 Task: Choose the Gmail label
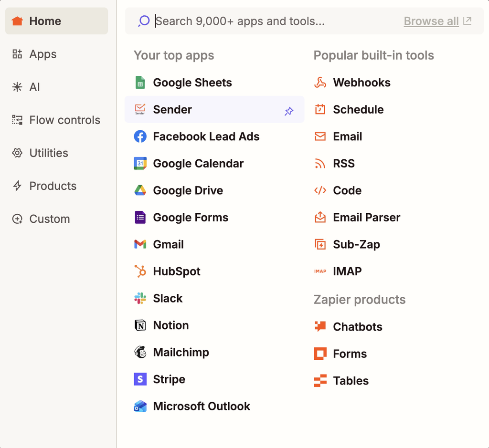tap(169, 244)
